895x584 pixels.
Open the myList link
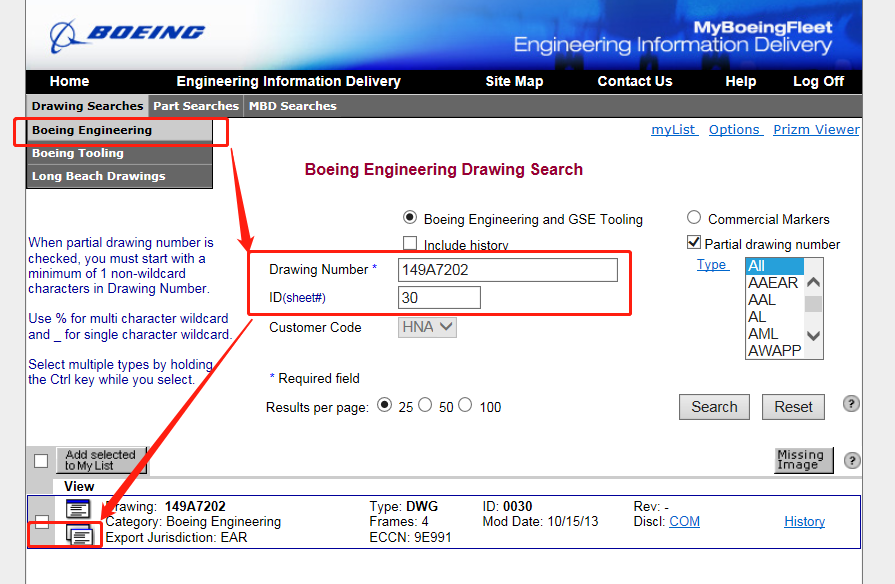tap(674, 130)
